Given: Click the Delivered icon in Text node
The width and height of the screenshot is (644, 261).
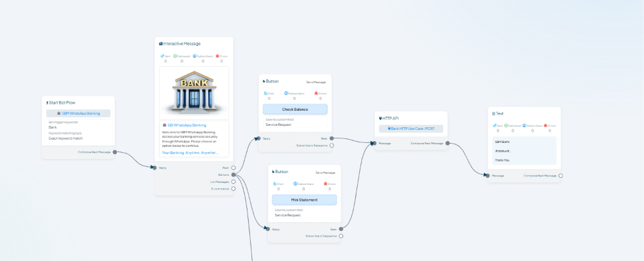Looking at the screenshot, I should click(506, 125).
